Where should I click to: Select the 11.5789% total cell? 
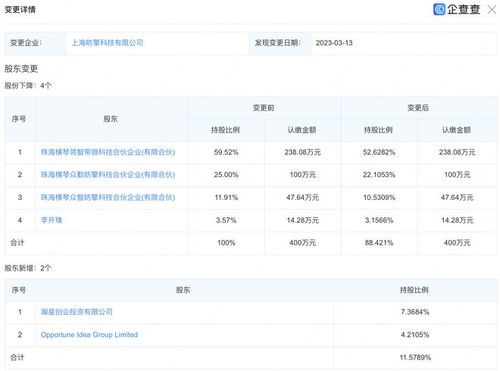tap(415, 357)
